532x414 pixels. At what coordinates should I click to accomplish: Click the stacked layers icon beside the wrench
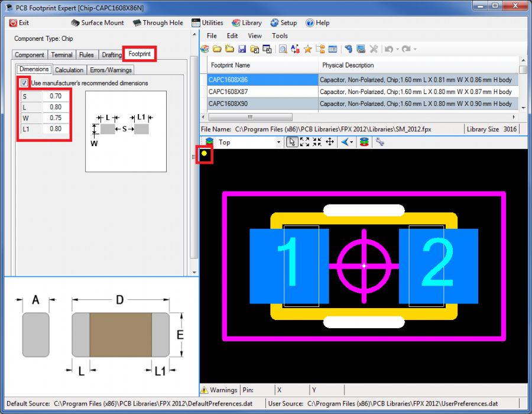tap(364, 142)
